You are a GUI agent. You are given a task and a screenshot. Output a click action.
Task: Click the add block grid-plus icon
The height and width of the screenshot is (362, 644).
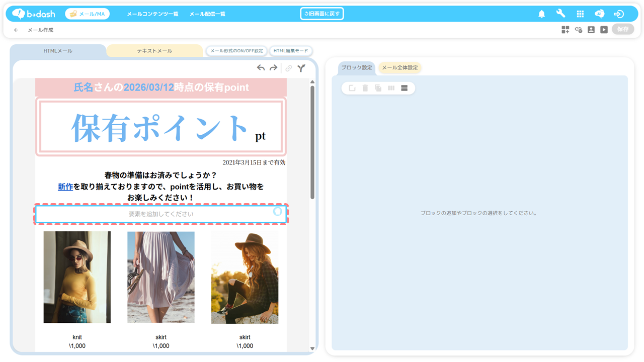pos(566,30)
